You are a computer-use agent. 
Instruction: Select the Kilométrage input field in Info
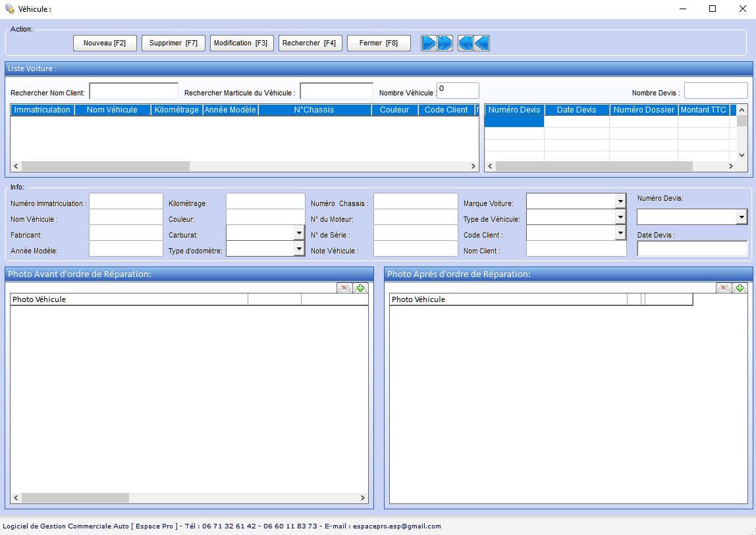(x=265, y=201)
